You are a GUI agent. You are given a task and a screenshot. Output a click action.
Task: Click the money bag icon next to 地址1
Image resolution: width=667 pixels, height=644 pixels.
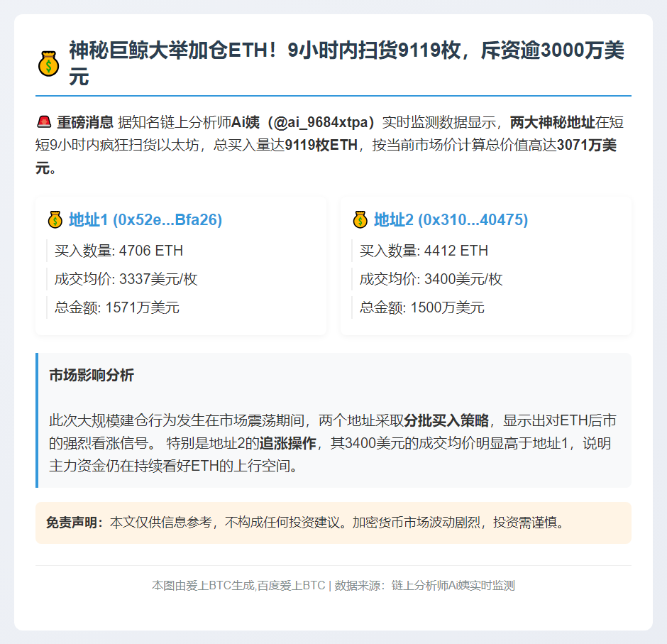tap(55, 219)
